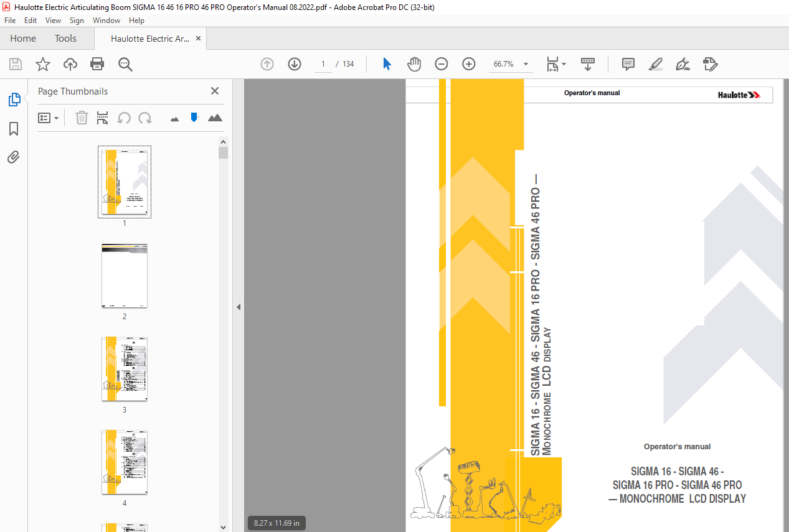This screenshot has width=789, height=532.
Task: Open the Sign document pen tool
Action: pos(683,64)
